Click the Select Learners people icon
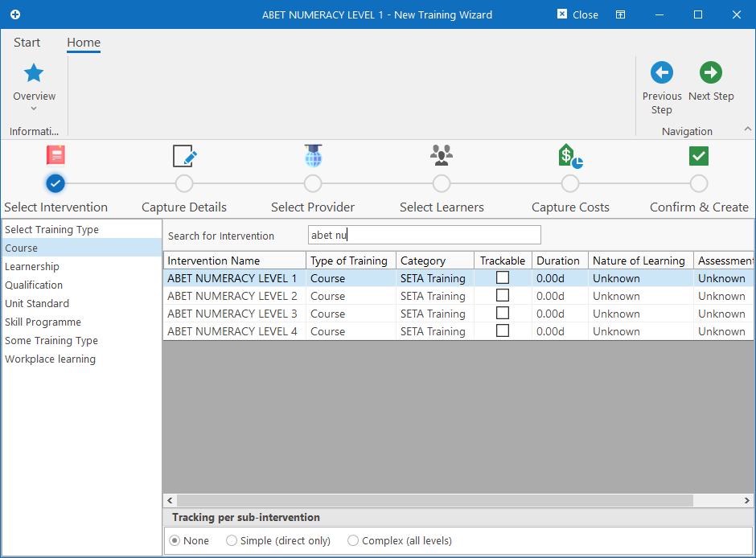The height and width of the screenshot is (558, 756). coord(442,155)
